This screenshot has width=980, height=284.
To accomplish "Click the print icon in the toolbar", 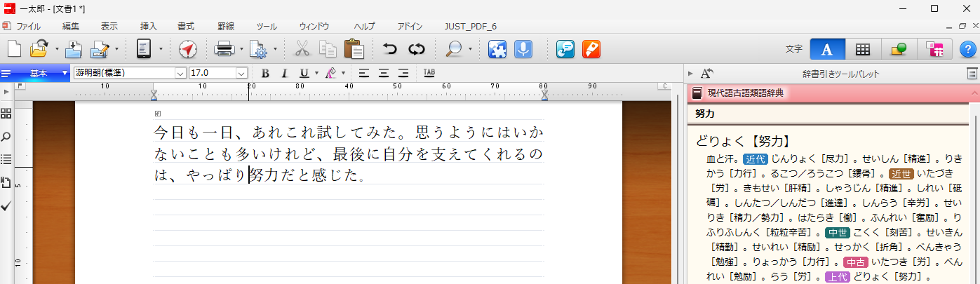I will (x=224, y=49).
